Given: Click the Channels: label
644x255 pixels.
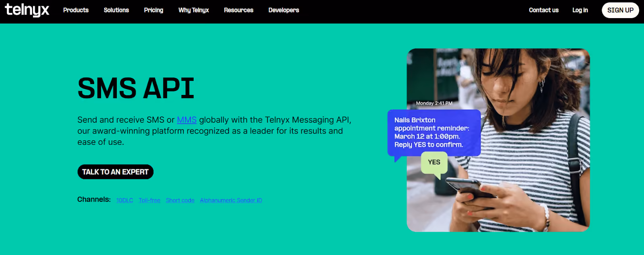Looking at the screenshot, I should (x=94, y=199).
